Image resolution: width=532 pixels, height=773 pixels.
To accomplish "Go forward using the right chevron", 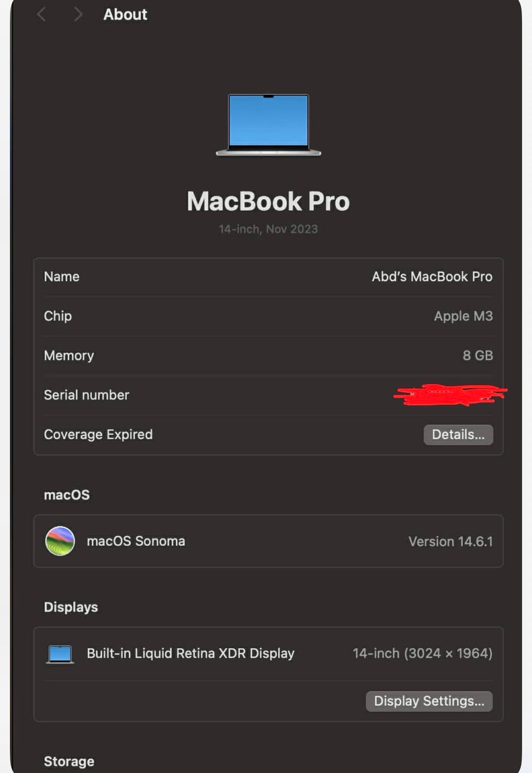I will point(78,14).
